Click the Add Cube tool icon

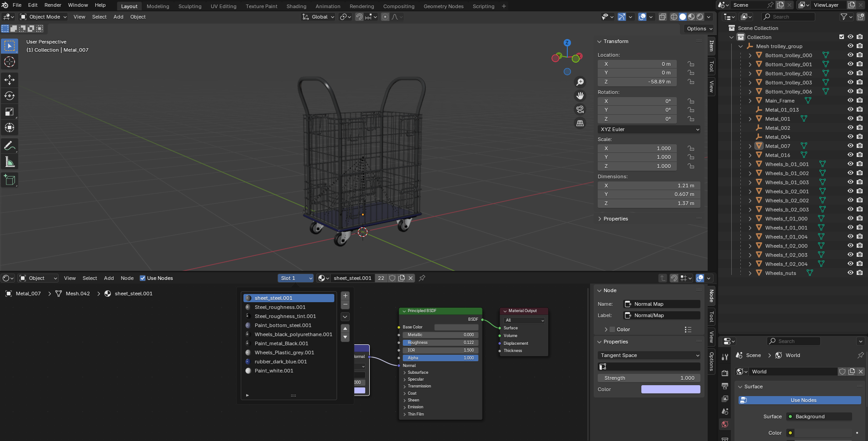coord(10,180)
